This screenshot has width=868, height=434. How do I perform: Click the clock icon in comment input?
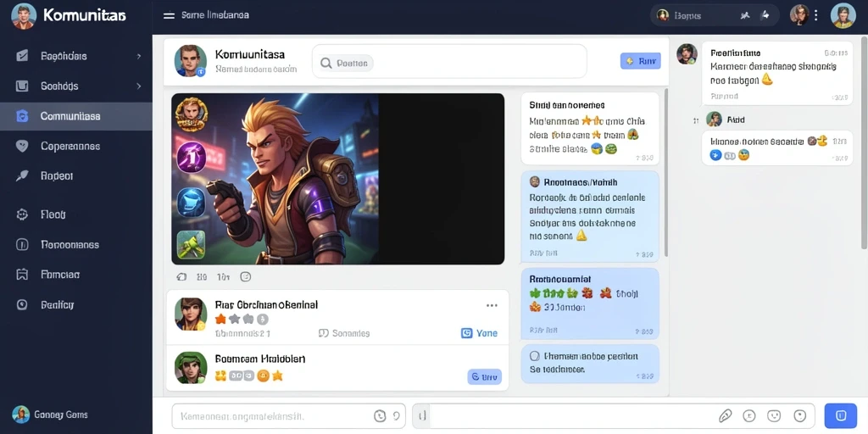380,415
